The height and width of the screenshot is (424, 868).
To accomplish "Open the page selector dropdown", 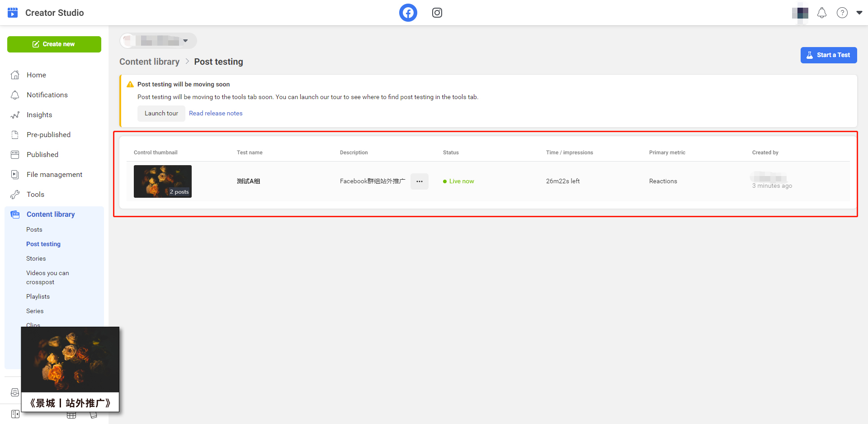I will [x=158, y=41].
